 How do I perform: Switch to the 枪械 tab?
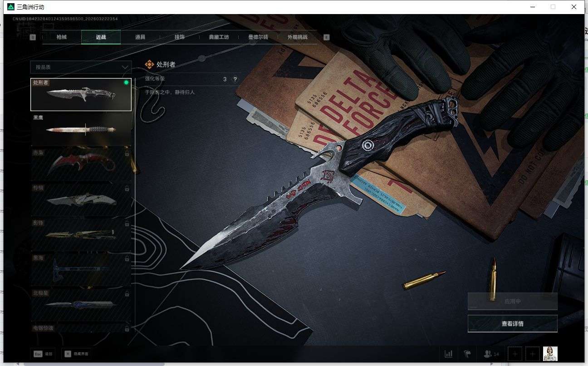[61, 37]
